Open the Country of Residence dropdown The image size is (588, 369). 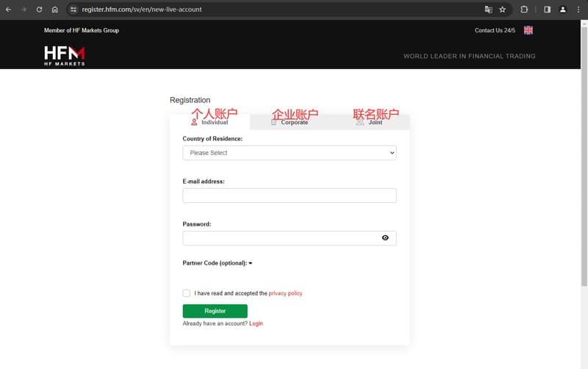coord(289,153)
